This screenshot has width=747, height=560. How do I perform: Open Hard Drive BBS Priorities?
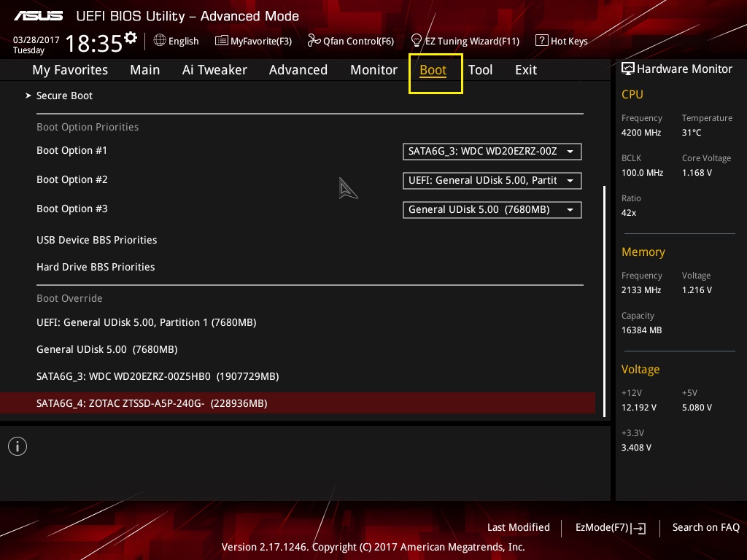[x=96, y=267]
